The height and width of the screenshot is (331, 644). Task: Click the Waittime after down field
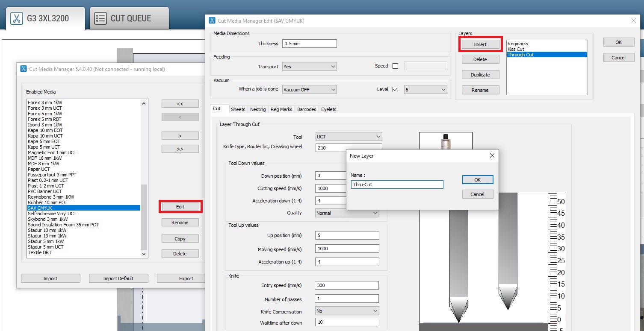click(347, 322)
